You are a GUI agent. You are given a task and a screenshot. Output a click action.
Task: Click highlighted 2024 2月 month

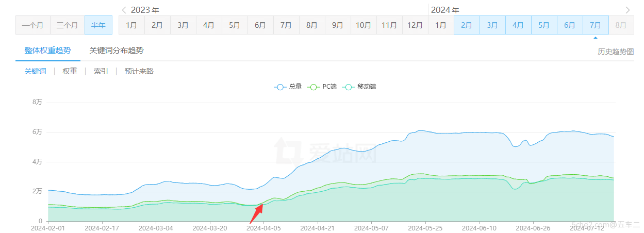[x=467, y=25]
